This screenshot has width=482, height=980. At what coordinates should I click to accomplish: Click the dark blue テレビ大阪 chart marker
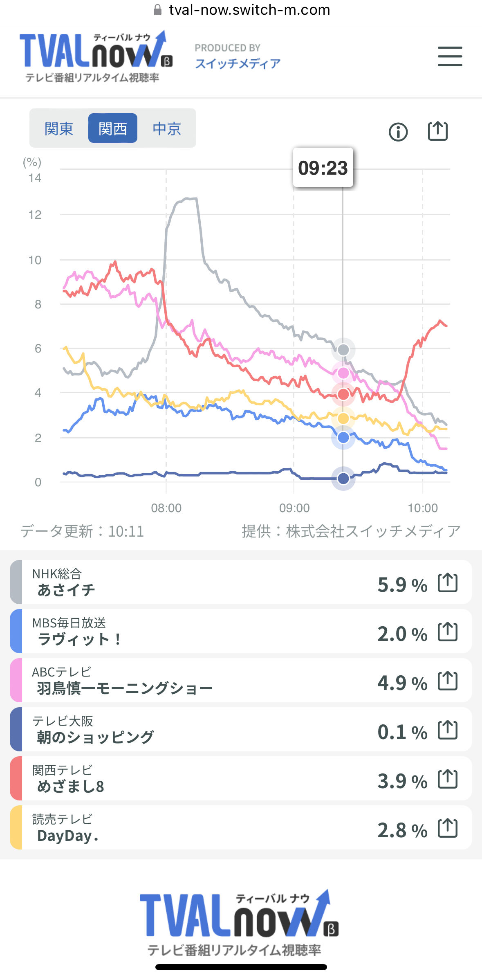(x=343, y=478)
